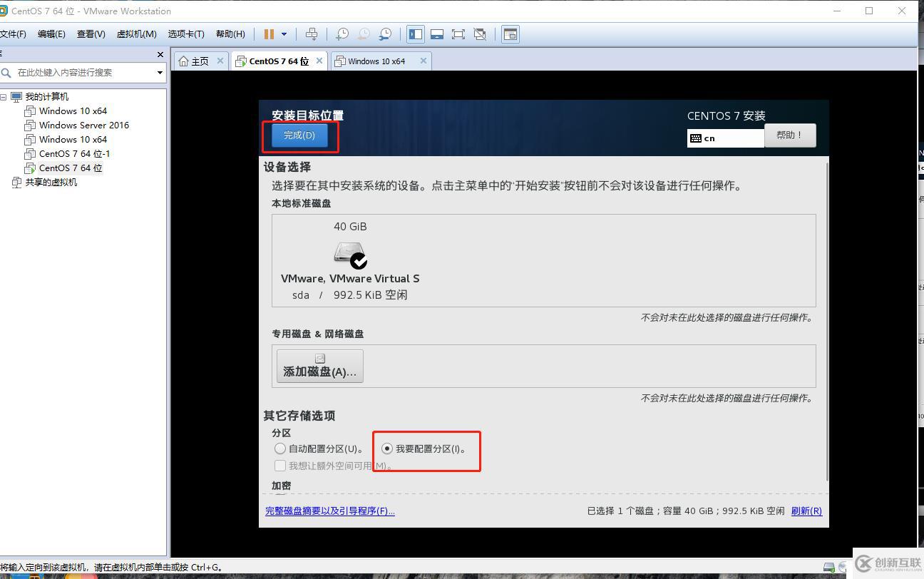Open the library search dropdown arrow
Screen dimensions: 924x579
click(160, 73)
